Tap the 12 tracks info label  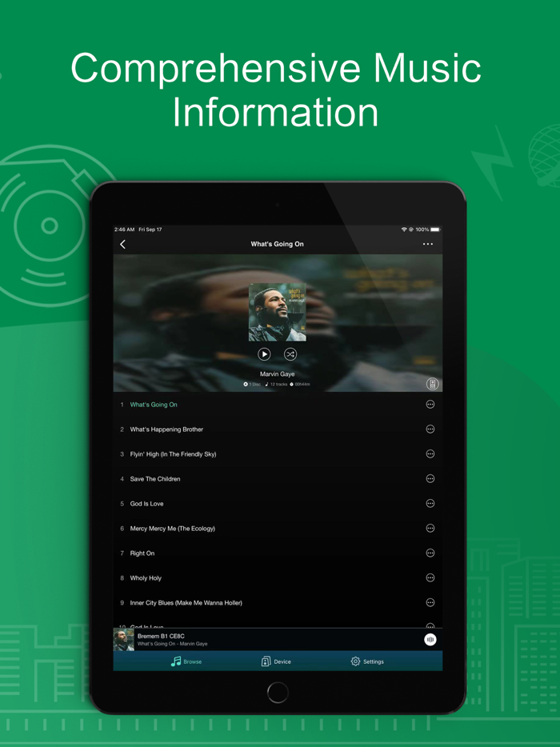(x=276, y=384)
